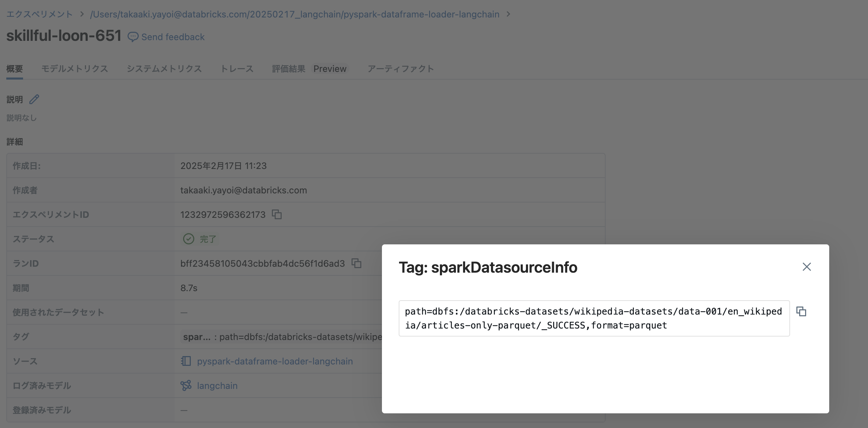The height and width of the screenshot is (428, 868).
Task: Click the Send feedback speech bubble icon
Action: [133, 37]
